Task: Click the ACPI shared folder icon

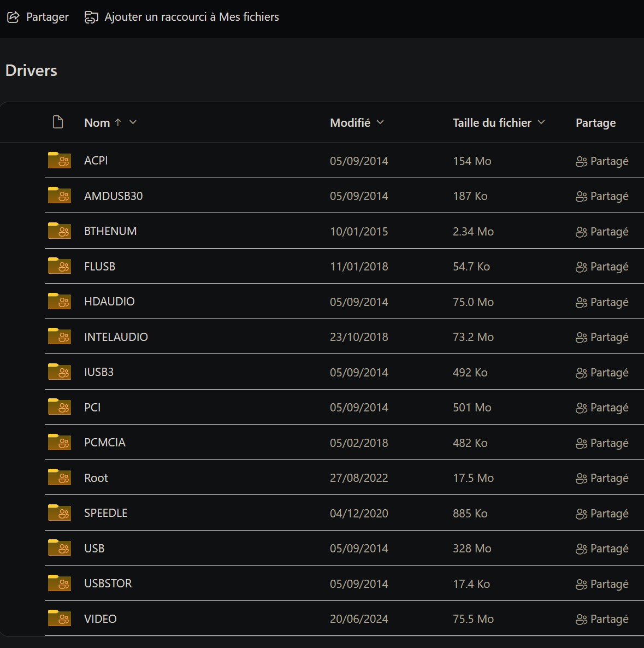Action: click(60, 160)
